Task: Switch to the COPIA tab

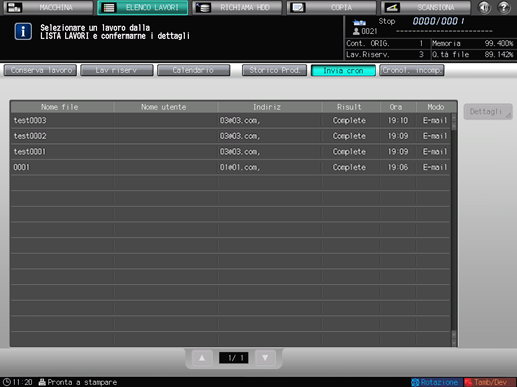Action: pyautogui.click(x=331, y=7)
